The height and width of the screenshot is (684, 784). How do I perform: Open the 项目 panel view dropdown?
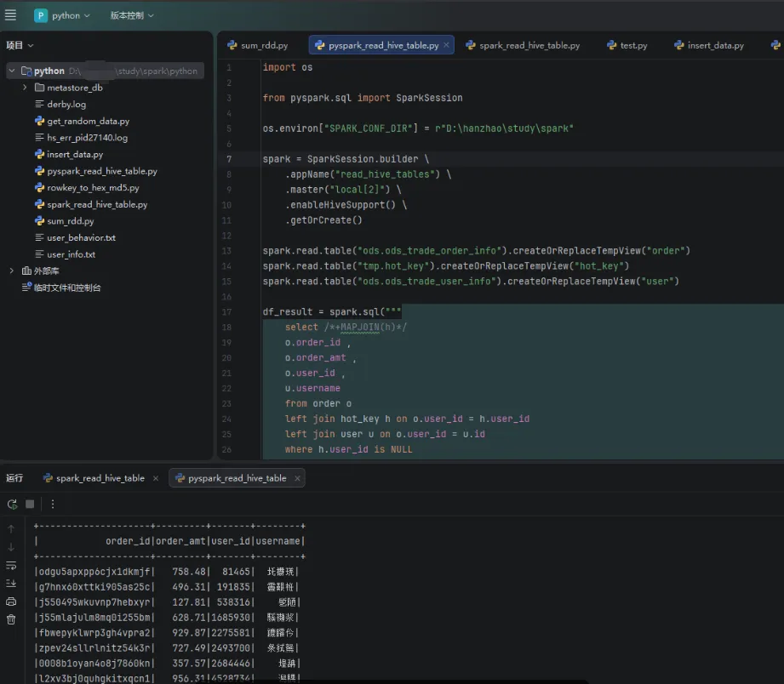pyautogui.click(x=20, y=45)
